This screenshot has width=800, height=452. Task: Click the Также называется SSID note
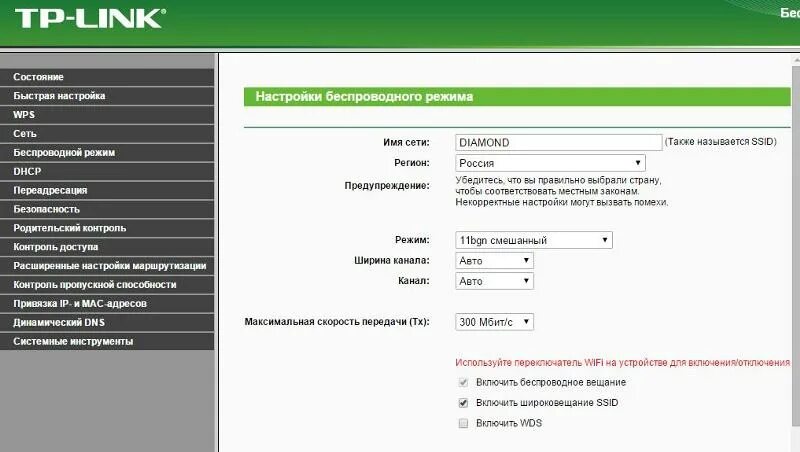click(x=720, y=142)
